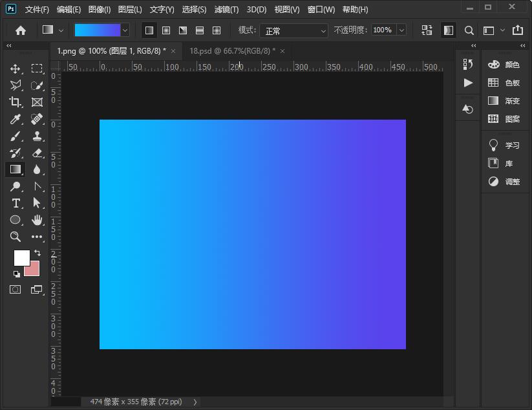The image size is (532, 410).
Task: Activate the Horizontal Type tool
Action: pyautogui.click(x=16, y=203)
